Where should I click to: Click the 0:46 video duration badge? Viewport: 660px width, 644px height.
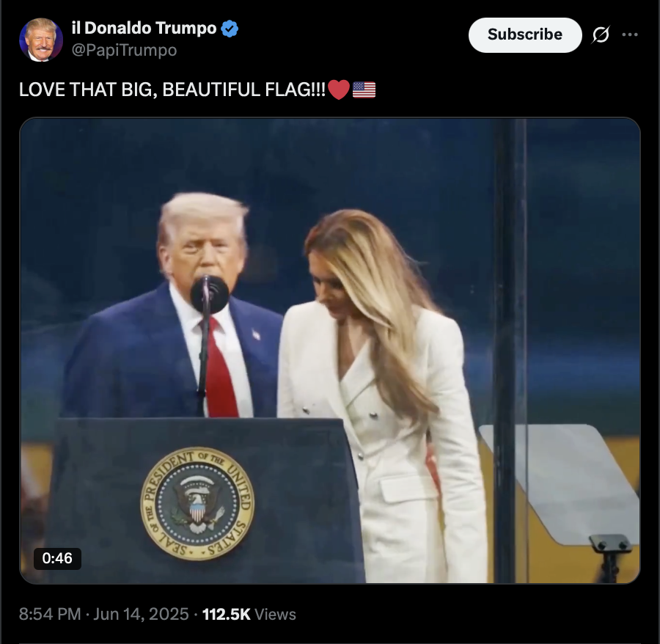click(57, 558)
